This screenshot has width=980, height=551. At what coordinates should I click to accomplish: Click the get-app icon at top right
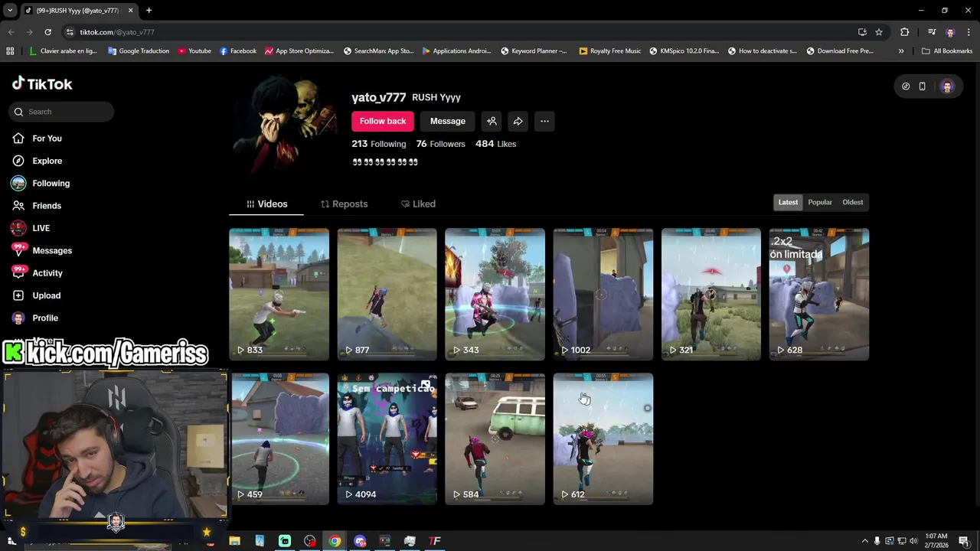click(906, 86)
